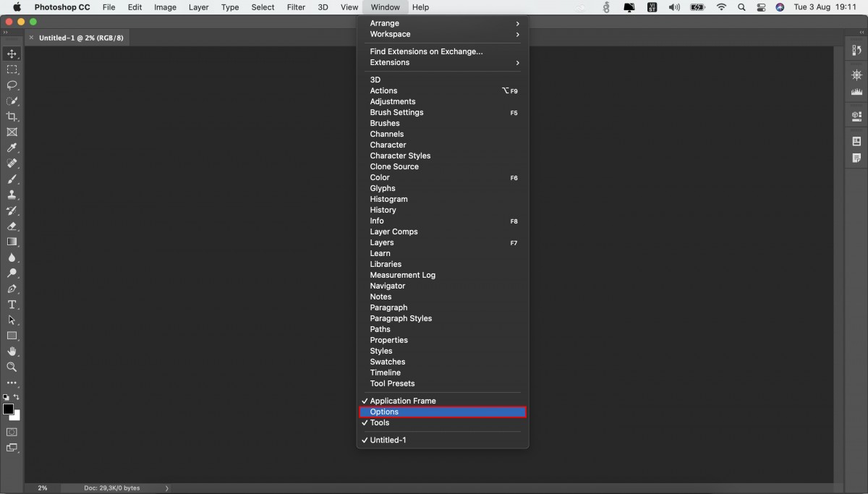Select the Frame tool

tap(12, 132)
